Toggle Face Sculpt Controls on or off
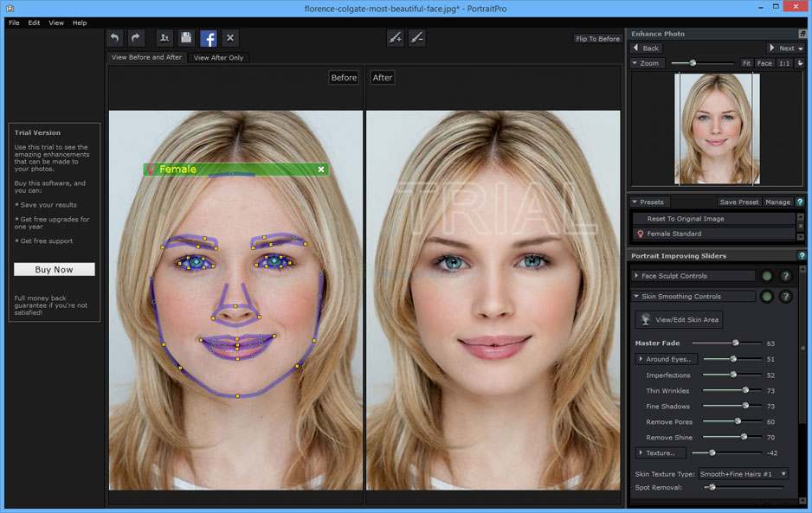This screenshot has width=812, height=513. 766,276
